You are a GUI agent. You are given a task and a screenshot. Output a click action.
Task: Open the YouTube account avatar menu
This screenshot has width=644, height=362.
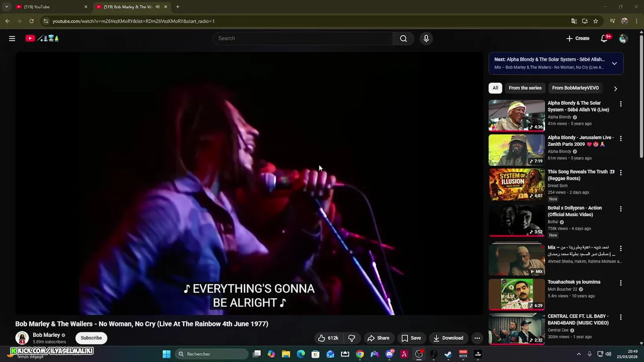(623, 38)
